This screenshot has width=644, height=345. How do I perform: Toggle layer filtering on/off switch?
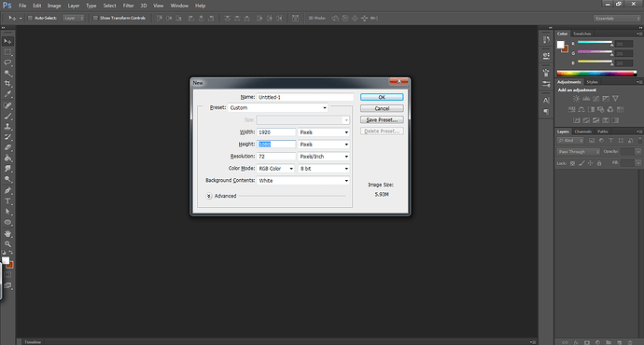coord(640,140)
